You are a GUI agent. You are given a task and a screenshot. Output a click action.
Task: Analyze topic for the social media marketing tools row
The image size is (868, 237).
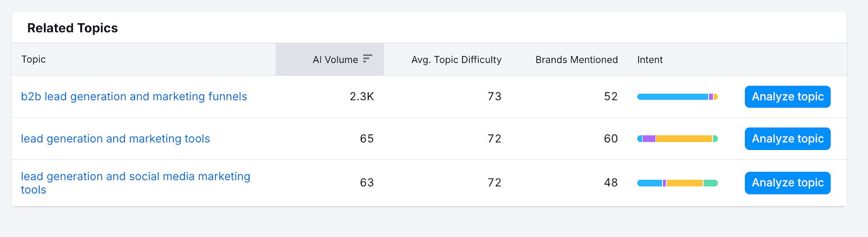[787, 183]
